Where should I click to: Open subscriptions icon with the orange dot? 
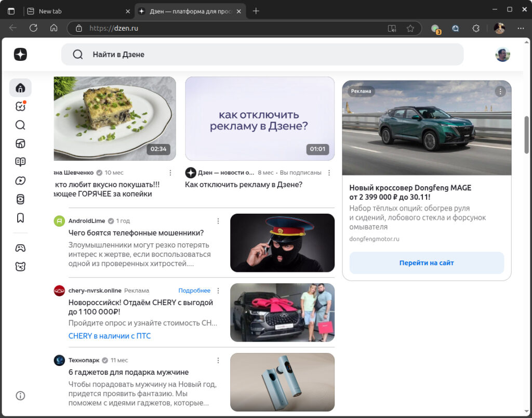click(20, 106)
